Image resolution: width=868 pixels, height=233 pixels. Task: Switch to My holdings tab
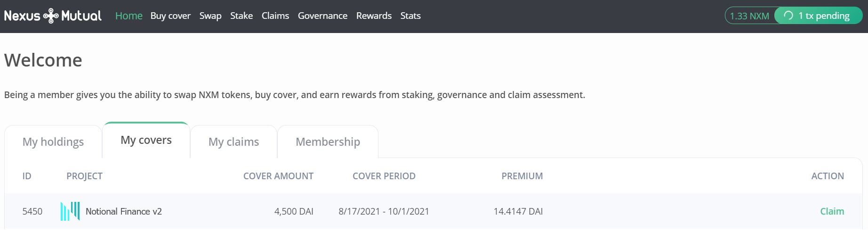53,141
